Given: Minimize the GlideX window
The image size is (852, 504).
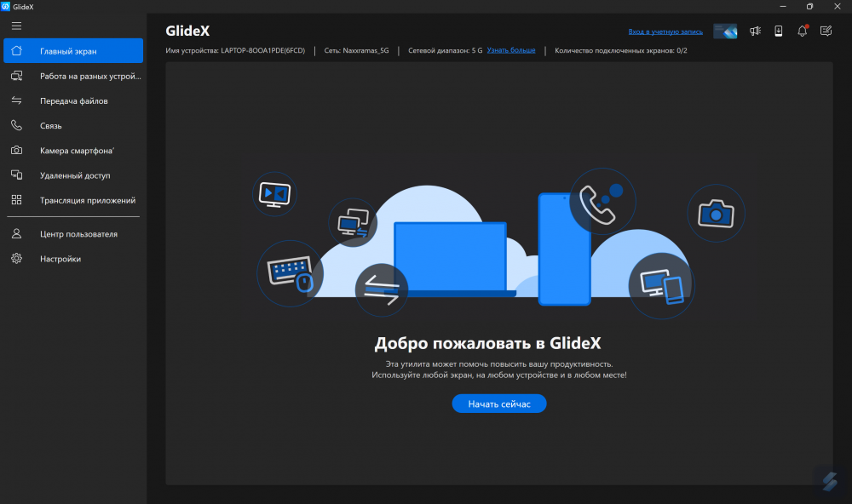Looking at the screenshot, I should tap(783, 7).
